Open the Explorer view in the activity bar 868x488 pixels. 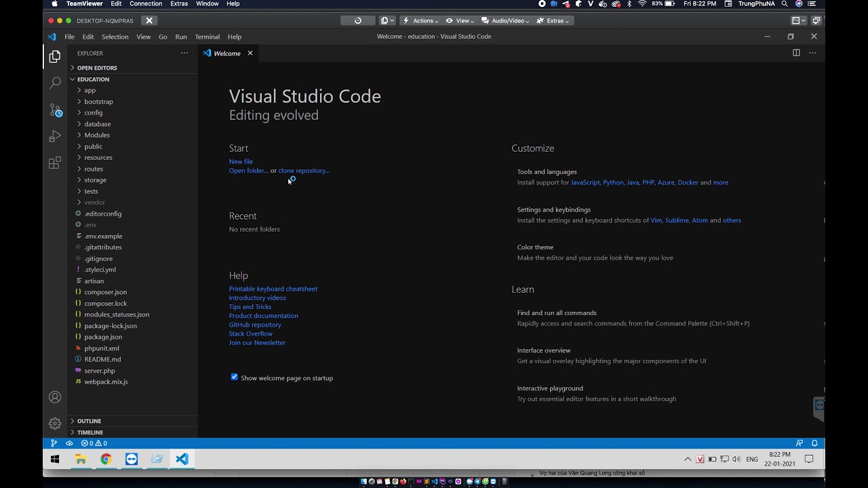[55, 57]
